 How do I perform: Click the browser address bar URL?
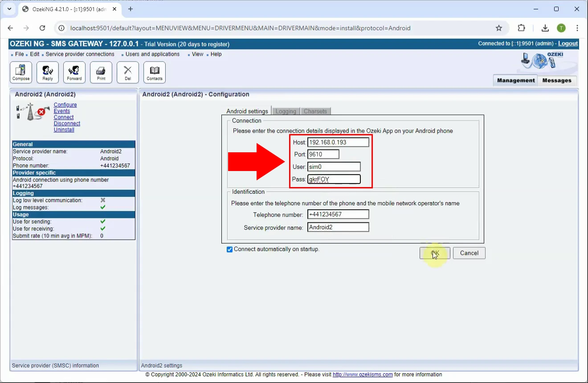point(241,28)
